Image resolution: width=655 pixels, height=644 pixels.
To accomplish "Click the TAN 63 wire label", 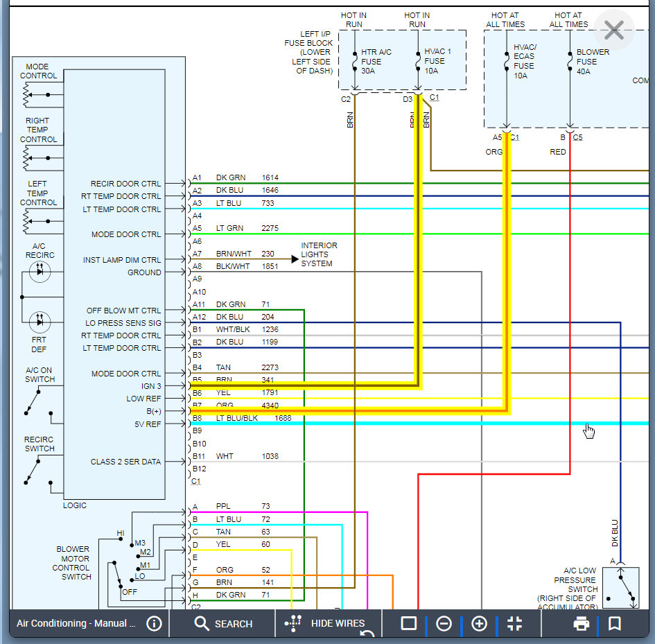I will pyautogui.click(x=243, y=532).
